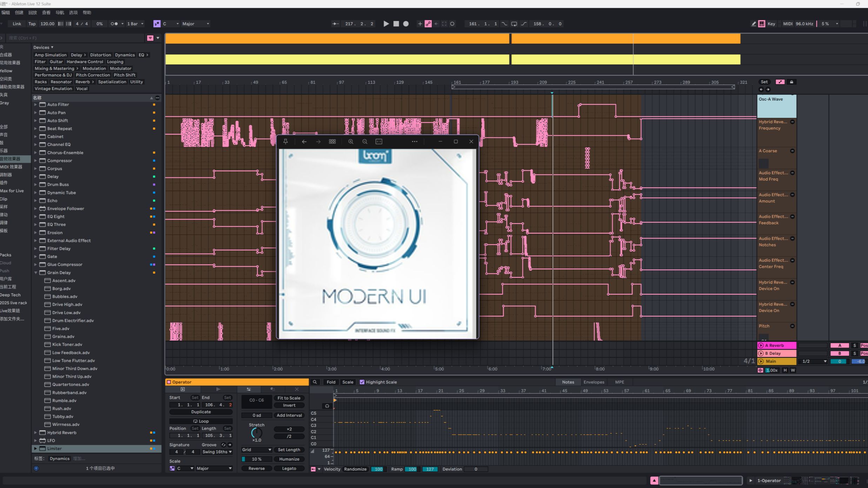
Task: Solo the A Reverb return track
Action: tap(855, 346)
